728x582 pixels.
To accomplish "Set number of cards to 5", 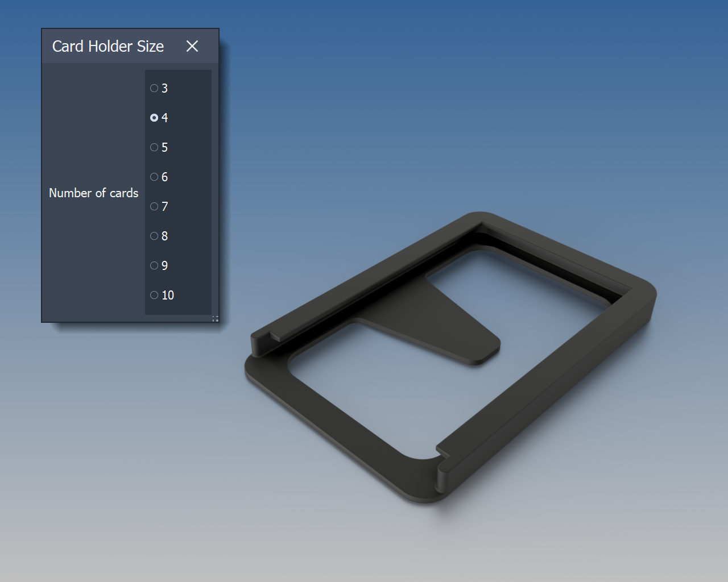I will click(154, 147).
